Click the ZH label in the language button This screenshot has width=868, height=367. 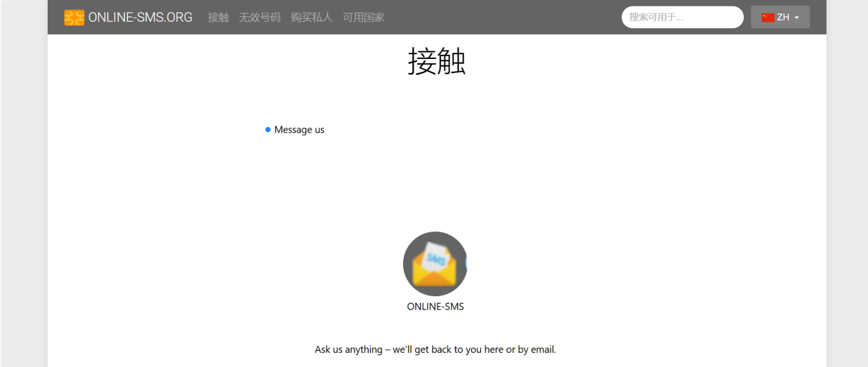[783, 18]
